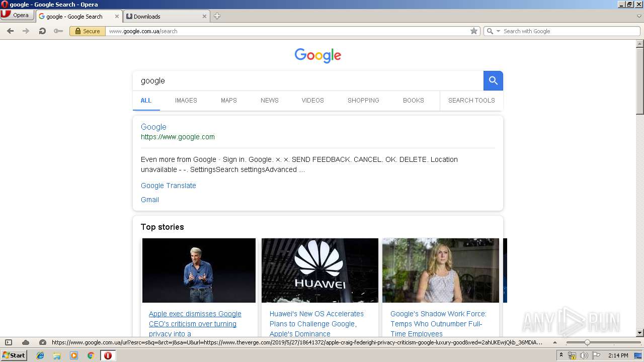Viewport: 644px width, 362px height.
Task: Open a new tab with plus icon
Action: tap(217, 16)
